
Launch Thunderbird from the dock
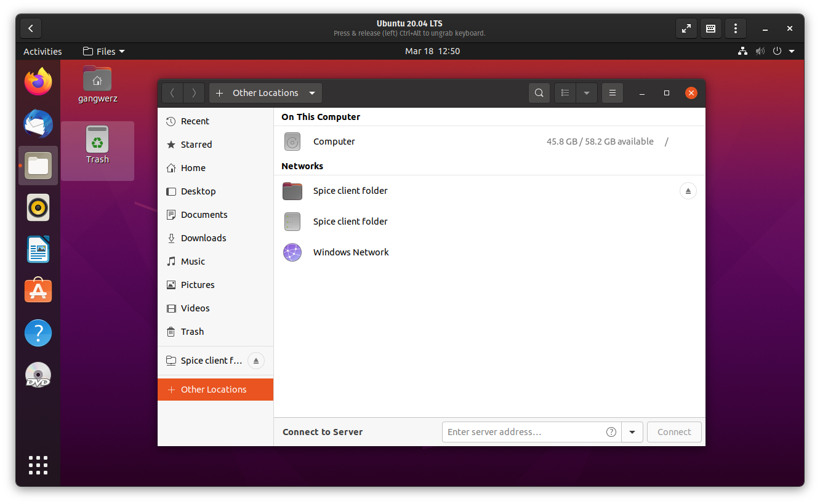[38, 124]
